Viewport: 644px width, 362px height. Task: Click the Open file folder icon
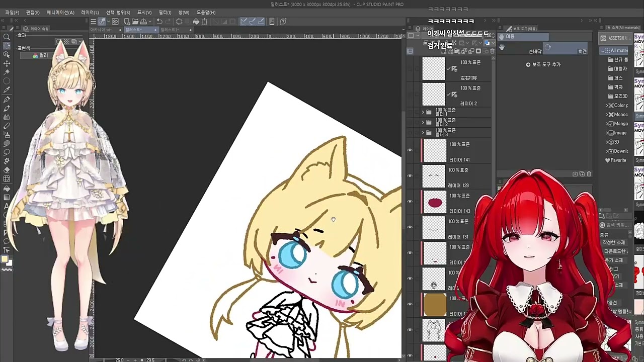coord(135,21)
